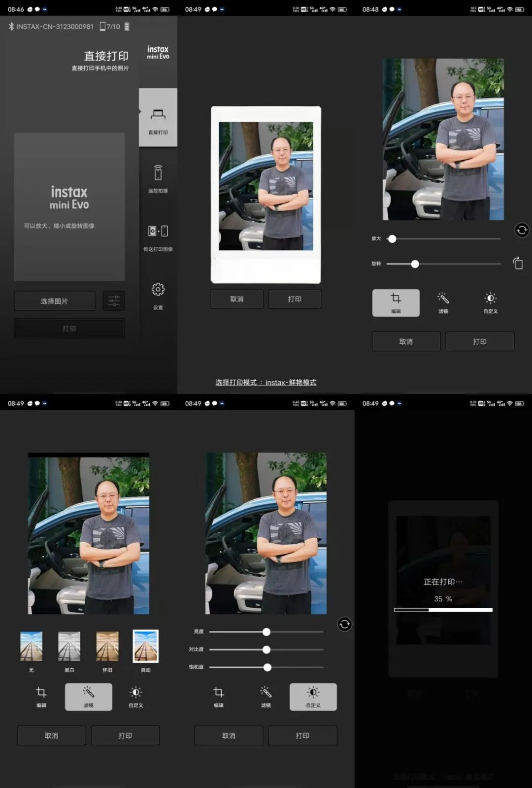Tap the INSTAX-CN-3123000981 device name
The width and height of the screenshot is (532, 788).
tap(55, 27)
